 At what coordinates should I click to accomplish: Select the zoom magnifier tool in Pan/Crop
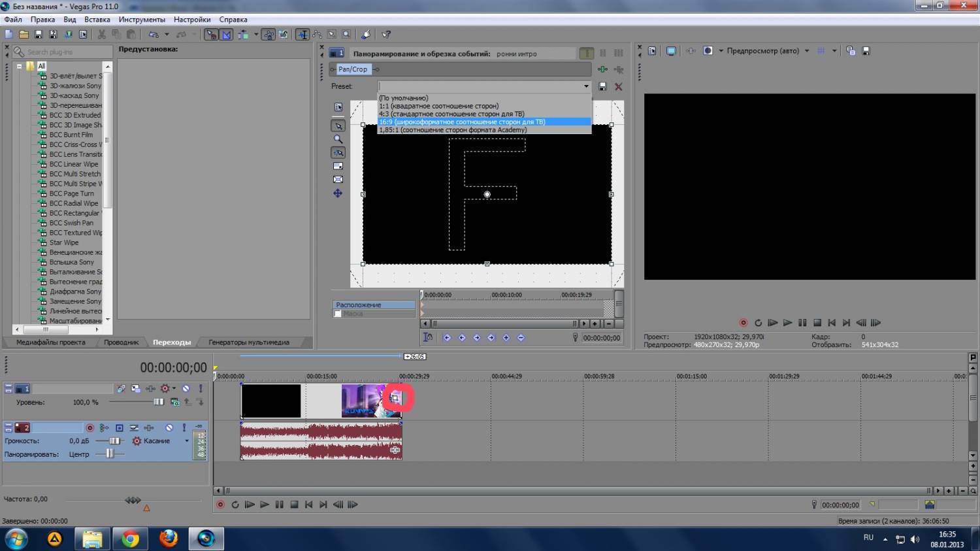pos(338,139)
